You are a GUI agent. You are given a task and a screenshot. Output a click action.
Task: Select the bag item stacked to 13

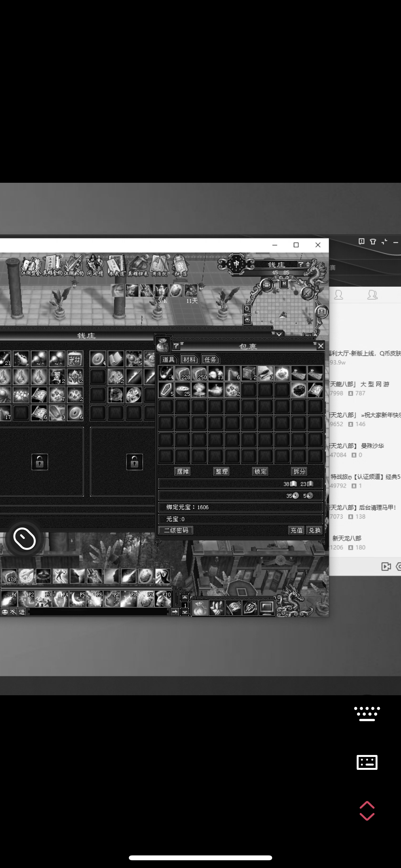coord(216,373)
